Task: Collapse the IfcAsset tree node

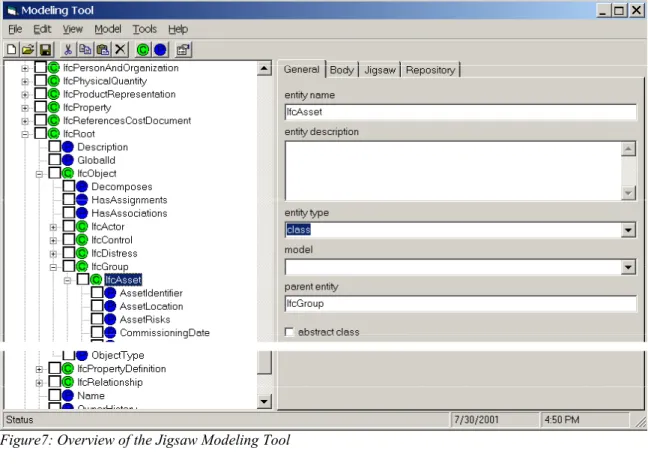Action: tap(67, 281)
